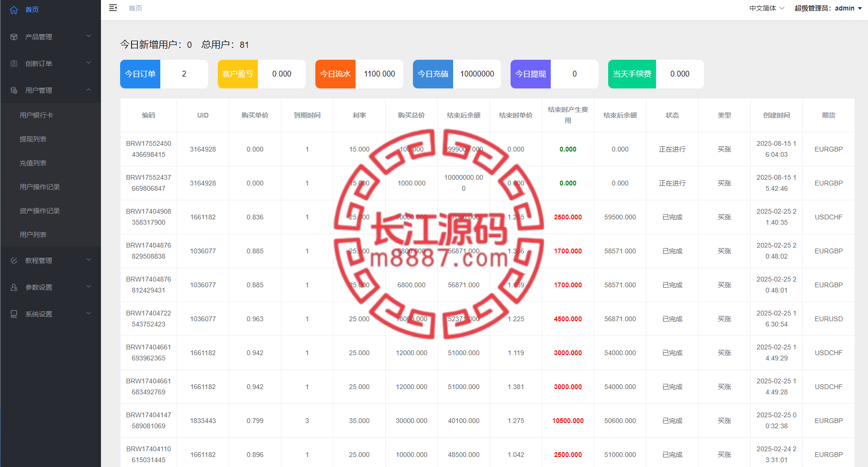Click the fee value 10500.000
Image resolution: width=868 pixels, height=467 pixels.
coord(568,421)
